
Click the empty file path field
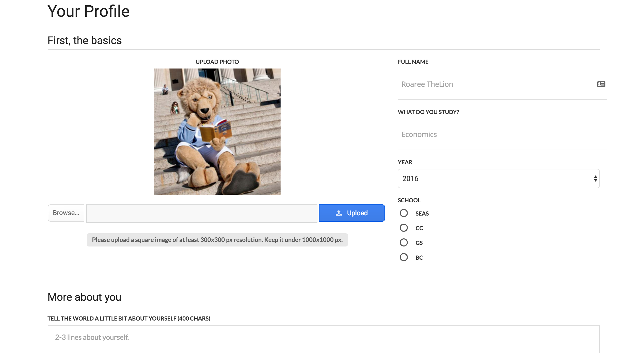pyautogui.click(x=202, y=213)
